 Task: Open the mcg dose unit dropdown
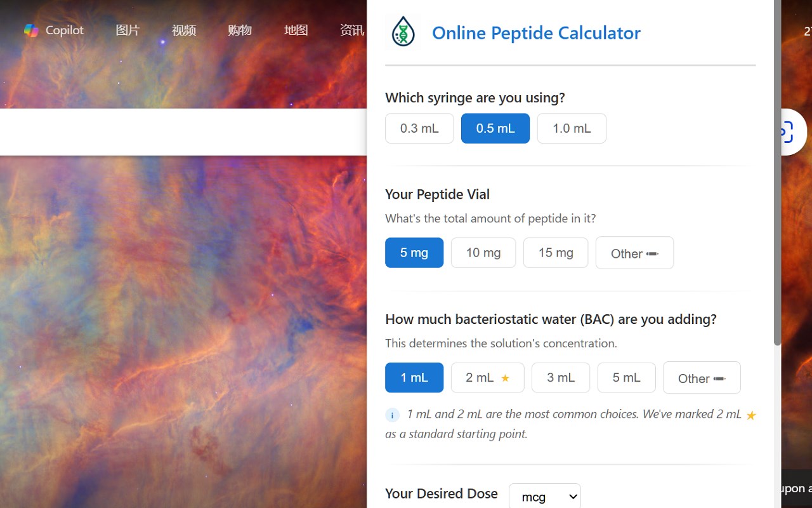click(x=545, y=497)
